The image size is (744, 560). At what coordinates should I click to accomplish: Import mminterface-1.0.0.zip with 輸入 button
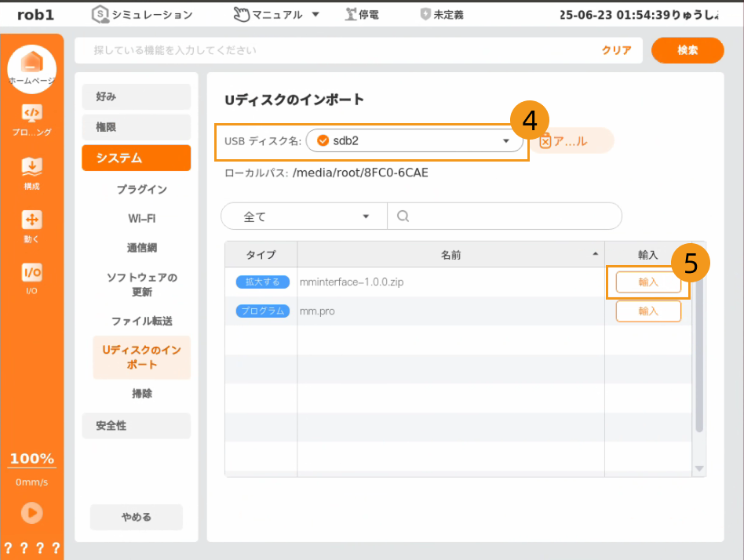[x=647, y=282]
